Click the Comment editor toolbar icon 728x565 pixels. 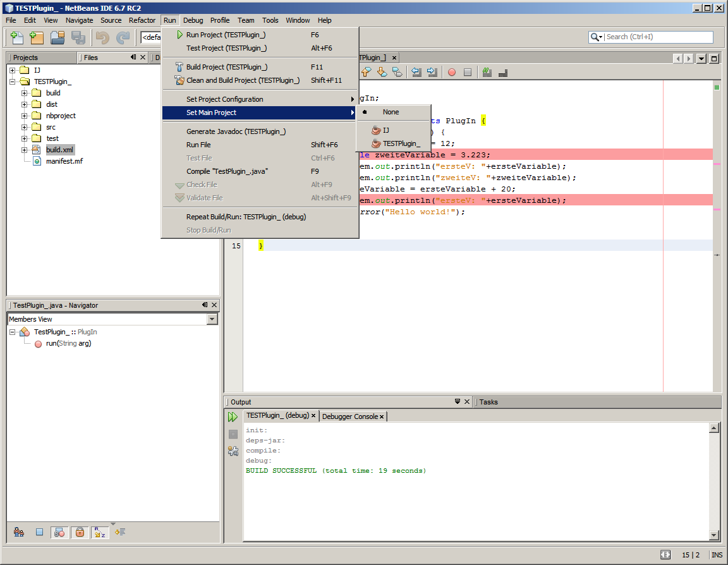[x=487, y=72]
